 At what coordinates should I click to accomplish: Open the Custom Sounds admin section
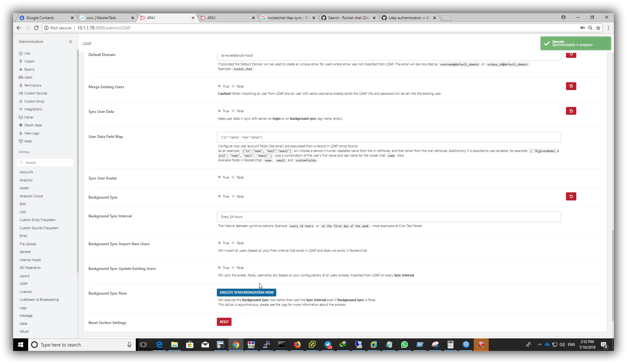pyautogui.click(x=35, y=93)
